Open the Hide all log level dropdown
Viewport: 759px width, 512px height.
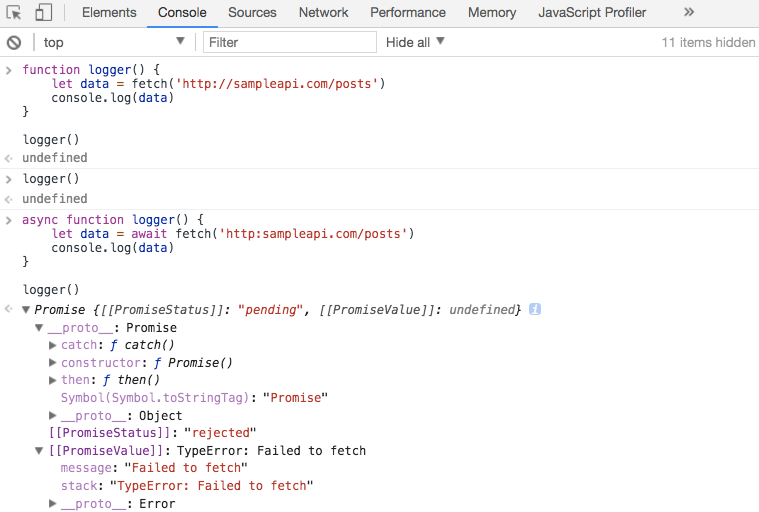click(x=415, y=43)
